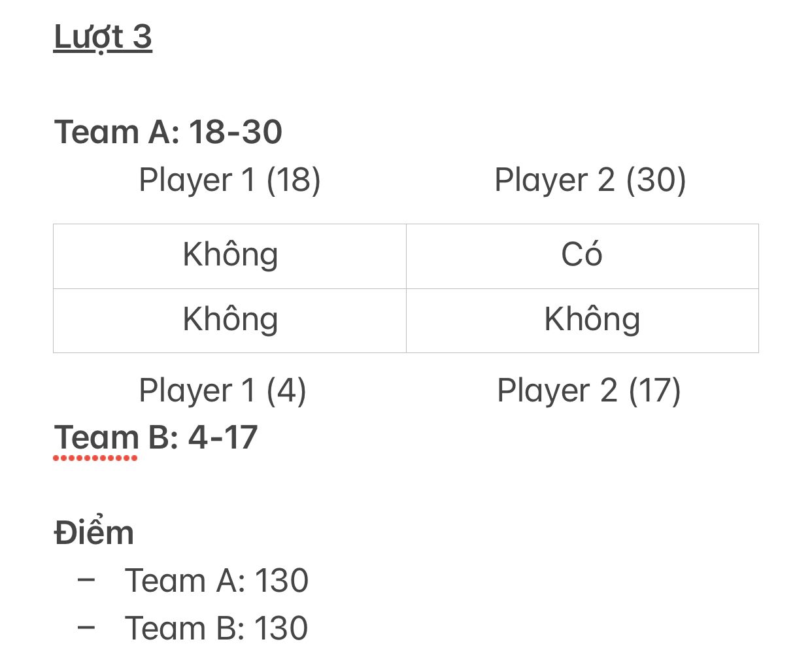Click the dash bullet before "Team B: 130"

pos(86,626)
